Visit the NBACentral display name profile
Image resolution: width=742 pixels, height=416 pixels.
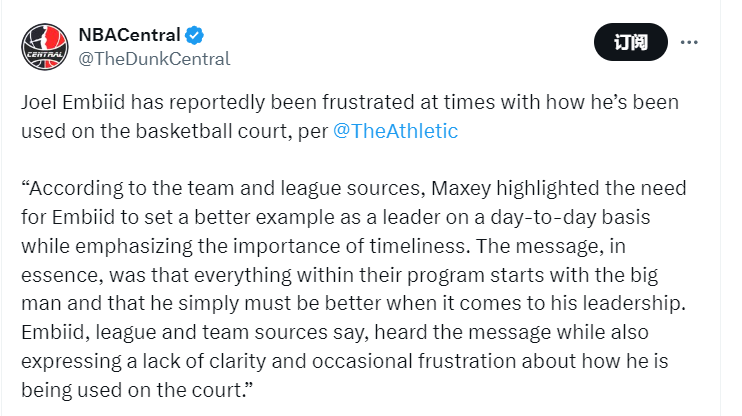129,35
